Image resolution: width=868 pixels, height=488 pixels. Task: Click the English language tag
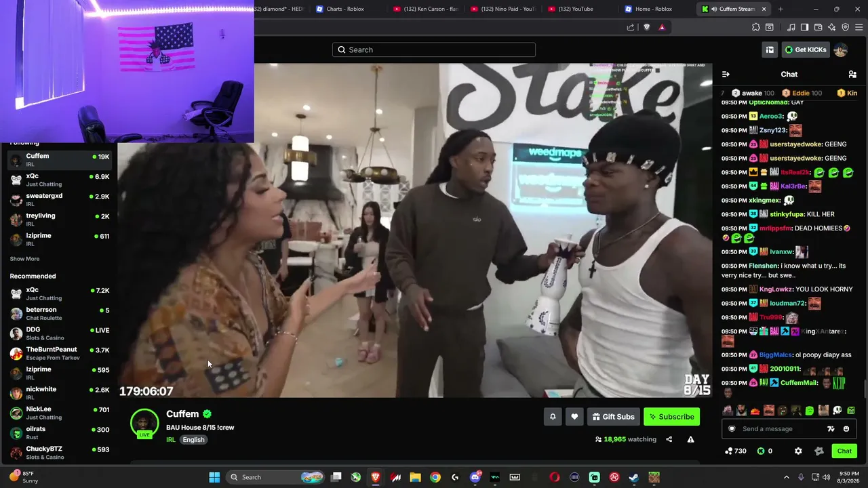coord(193,439)
